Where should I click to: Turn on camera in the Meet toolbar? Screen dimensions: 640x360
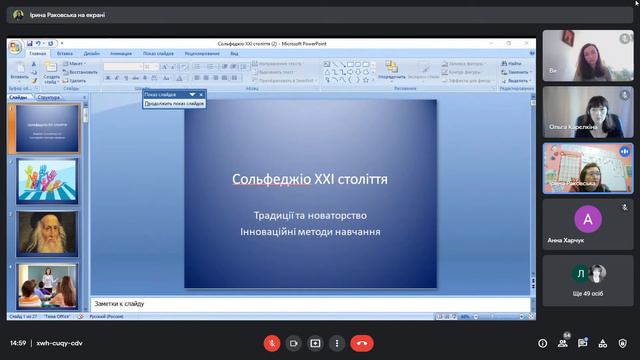tap(293, 343)
